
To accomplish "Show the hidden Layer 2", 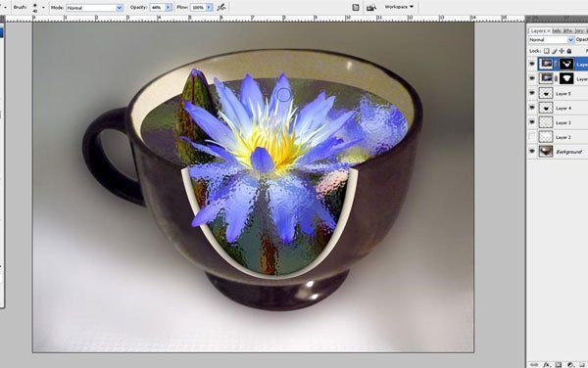I will click(x=532, y=137).
